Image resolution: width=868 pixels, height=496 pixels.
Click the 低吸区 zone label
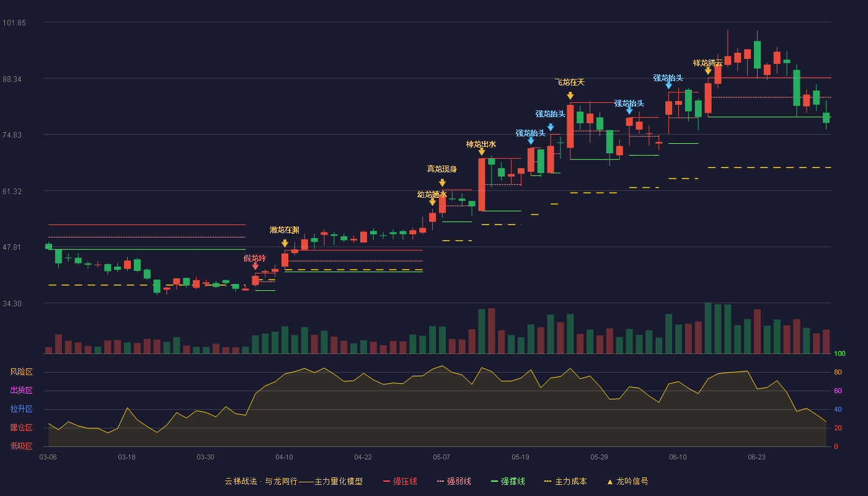point(21,446)
